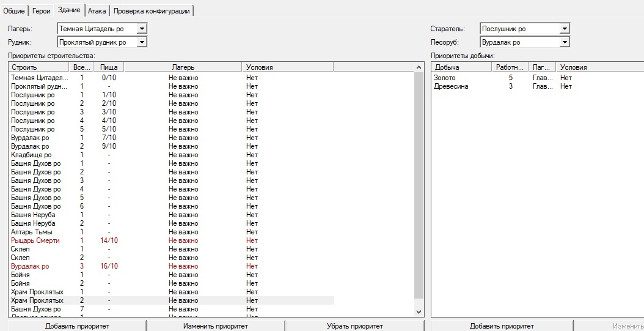Click the Все... column header
Screen dimensions: 644x331
coord(81,67)
